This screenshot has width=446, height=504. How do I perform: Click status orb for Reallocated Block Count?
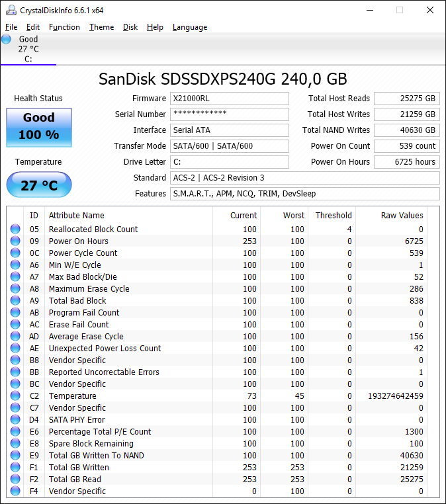coord(15,229)
